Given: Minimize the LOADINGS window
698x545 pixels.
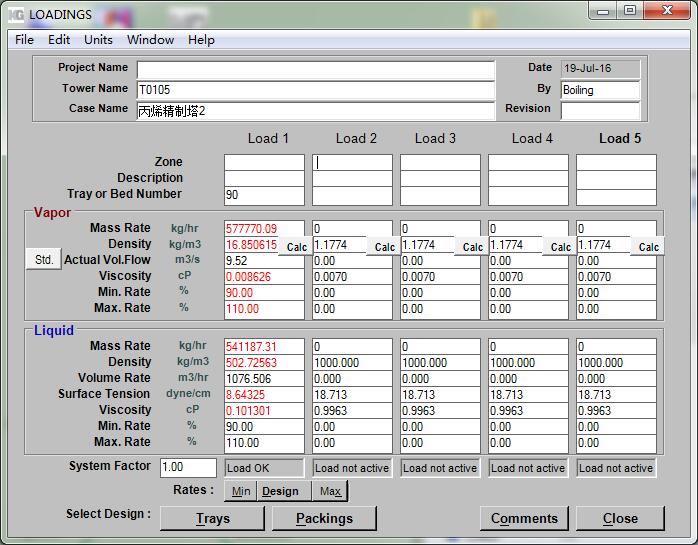Looking at the screenshot, I should click(603, 11).
